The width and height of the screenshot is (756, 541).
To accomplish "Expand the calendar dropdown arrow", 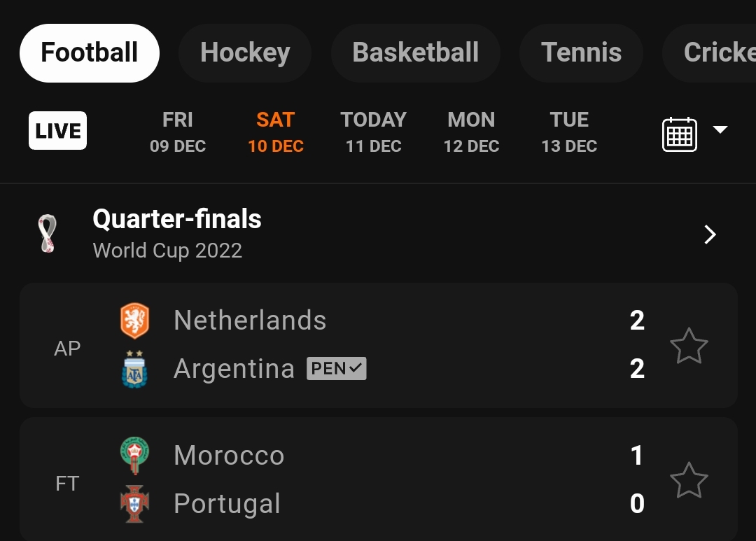I will (720, 130).
